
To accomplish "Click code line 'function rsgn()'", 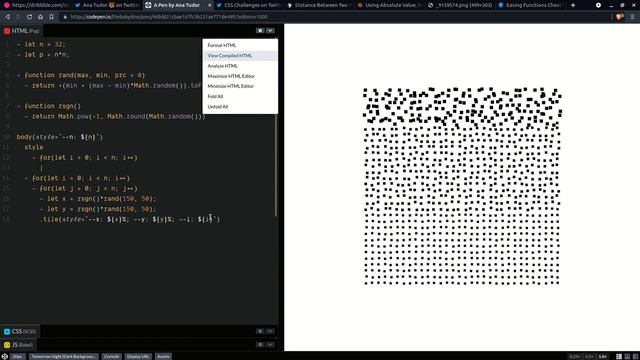I will 49,106.
